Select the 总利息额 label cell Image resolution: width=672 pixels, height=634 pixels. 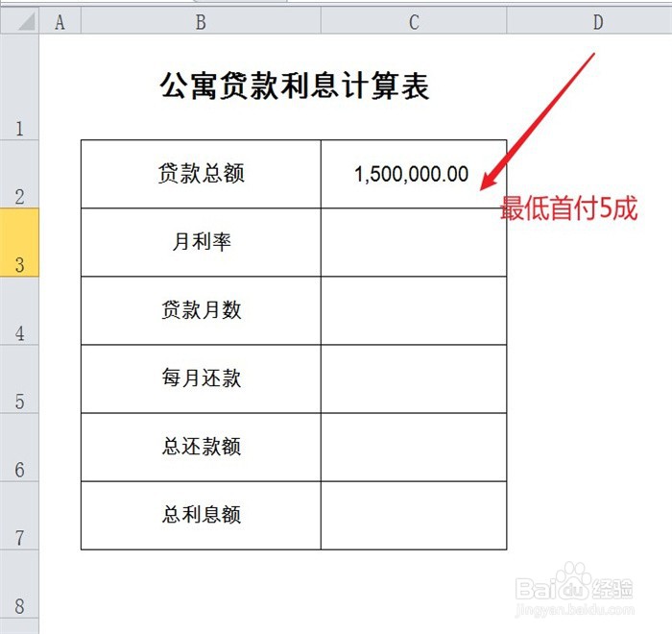(x=201, y=516)
